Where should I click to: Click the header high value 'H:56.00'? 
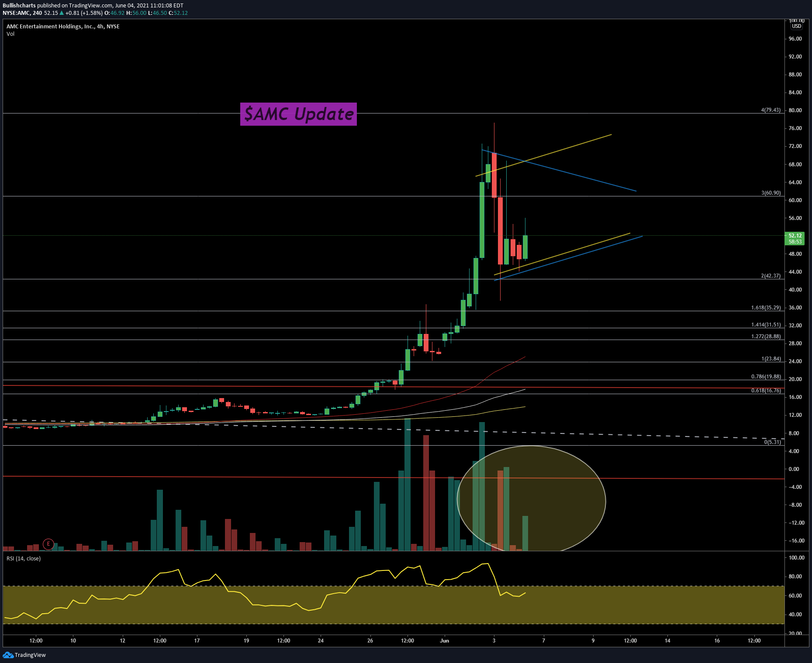[136, 13]
